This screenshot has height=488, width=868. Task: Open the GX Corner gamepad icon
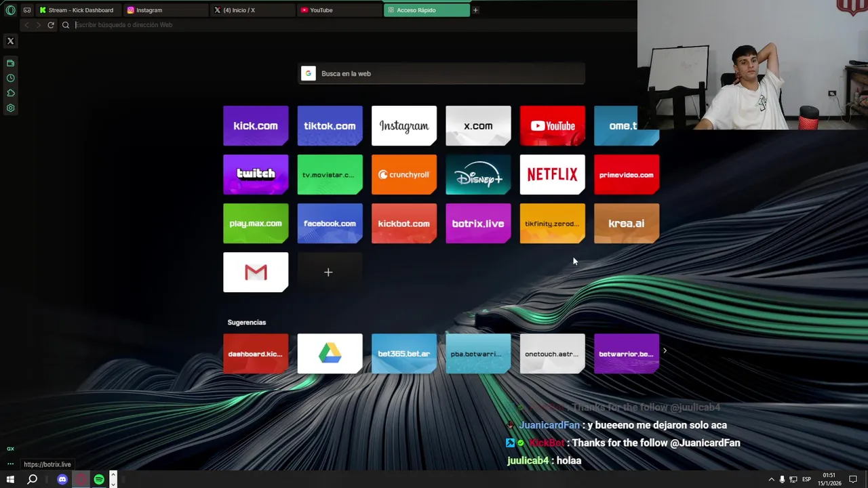click(x=27, y=10)
